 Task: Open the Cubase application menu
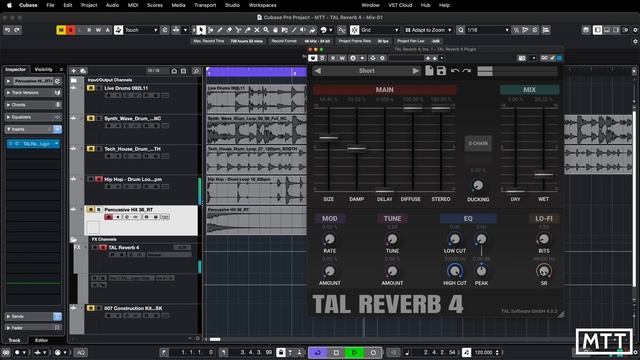pos(28,5)
